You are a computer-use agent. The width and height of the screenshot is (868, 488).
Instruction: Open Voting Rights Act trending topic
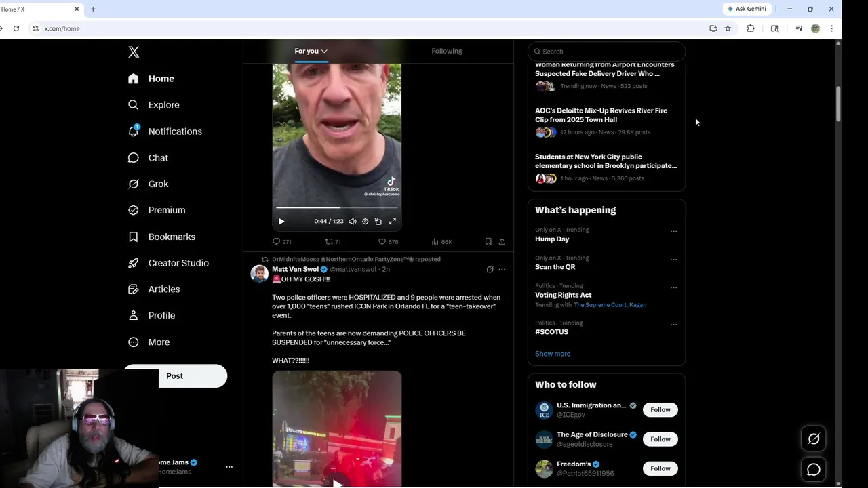[x=563, y=295]
